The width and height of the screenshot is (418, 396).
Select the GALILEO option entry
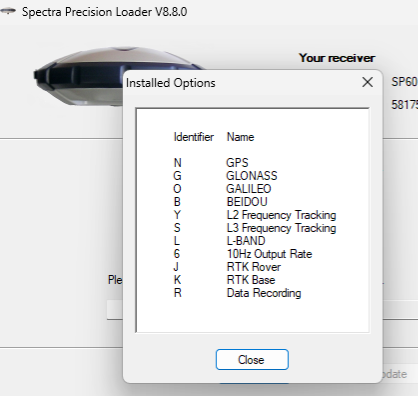(249, 189)
